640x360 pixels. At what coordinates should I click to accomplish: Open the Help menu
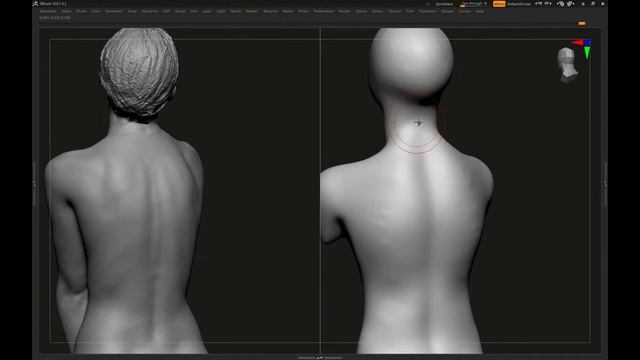480,11
